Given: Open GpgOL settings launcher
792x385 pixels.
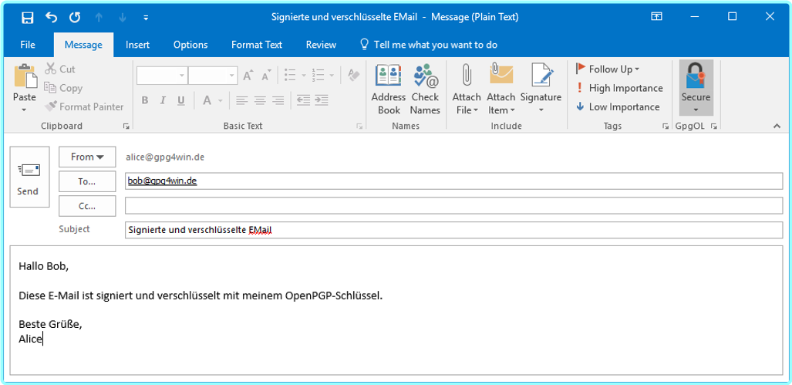Looking at the screenshot, I should [714, 126].
